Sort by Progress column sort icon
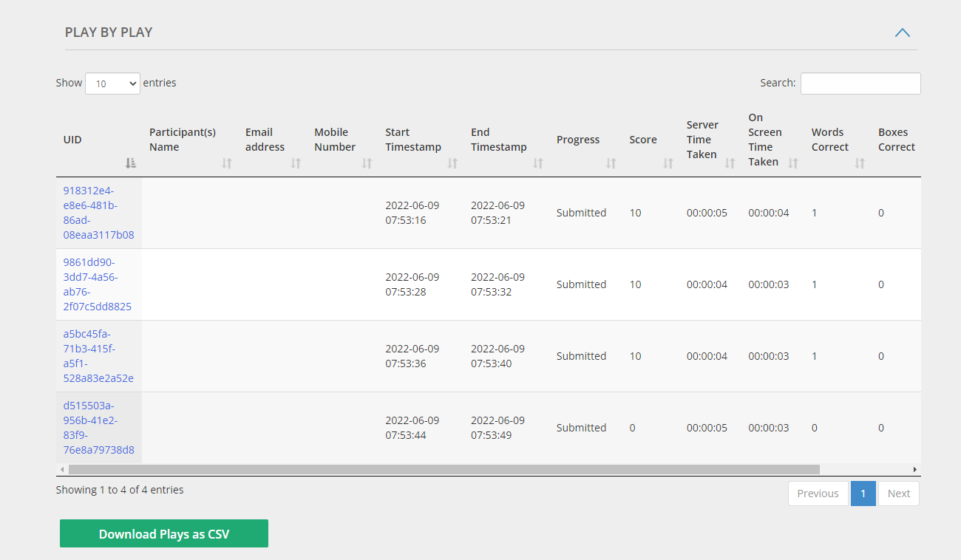Viewport: 961px width, 560px height. 611,163
